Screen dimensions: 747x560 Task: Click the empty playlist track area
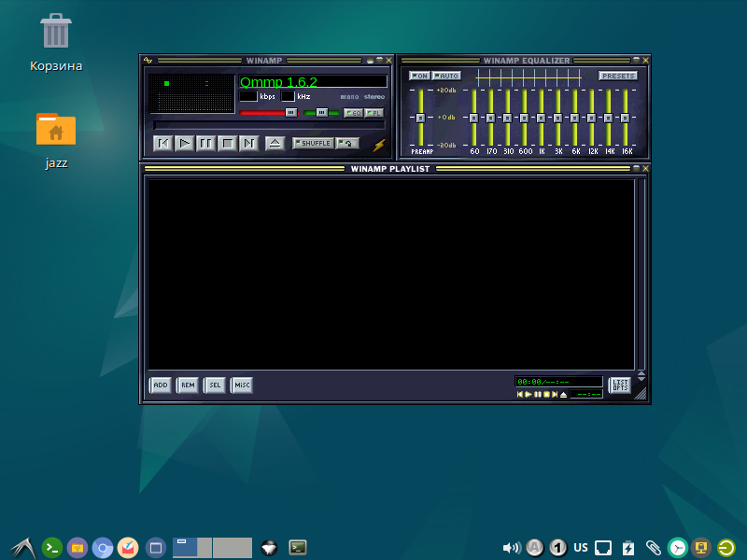(x=391, y=274)
